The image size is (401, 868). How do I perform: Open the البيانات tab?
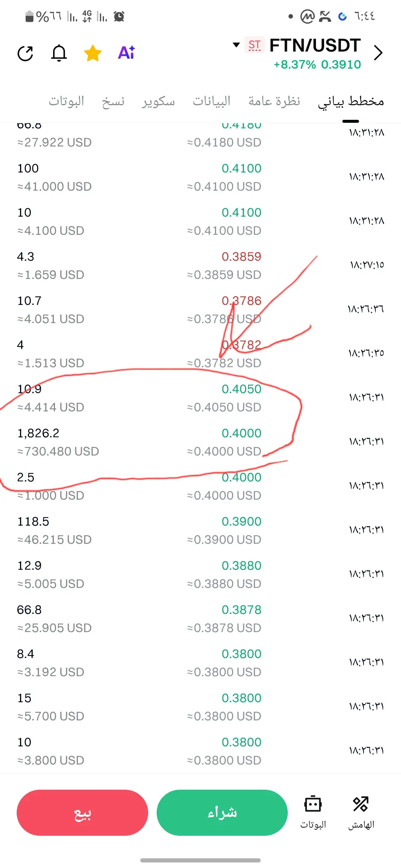click(x=212, y=101)
